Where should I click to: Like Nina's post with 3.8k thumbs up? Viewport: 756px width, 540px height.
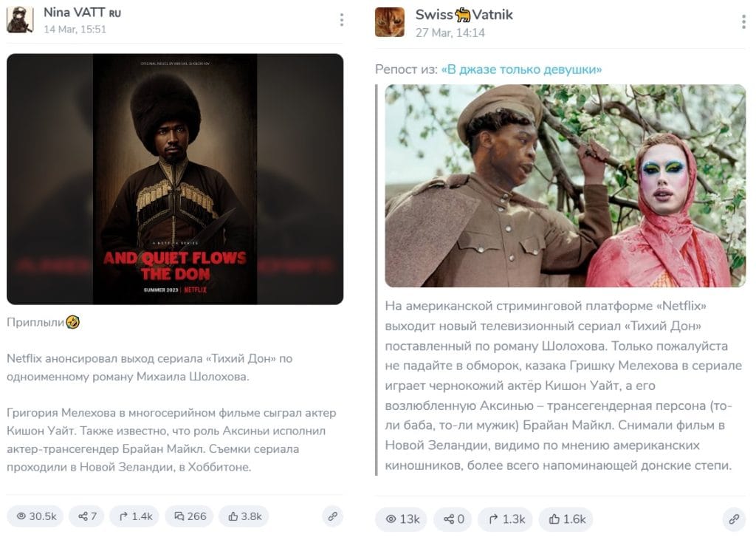pyautogui.click(x=244, y=516)
